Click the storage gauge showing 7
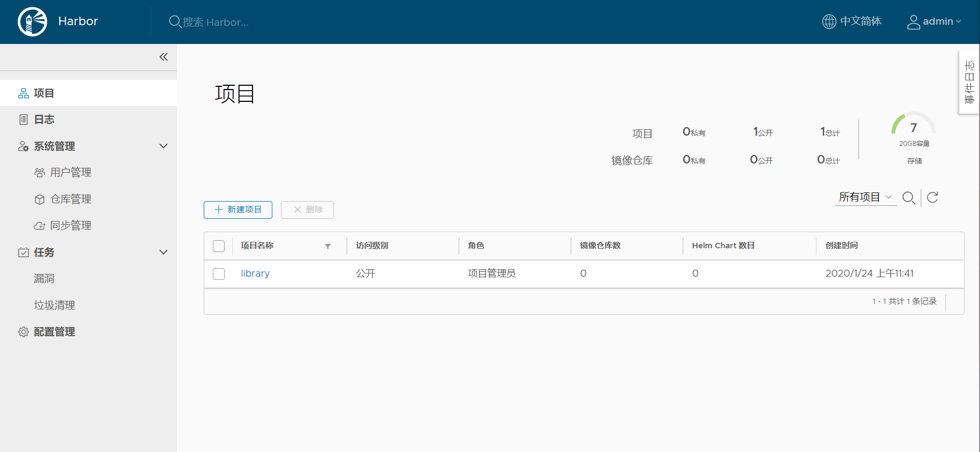Image resolution: width=980 pixels, height=452 pixels. pyautogui.click(x=914, y=124)
